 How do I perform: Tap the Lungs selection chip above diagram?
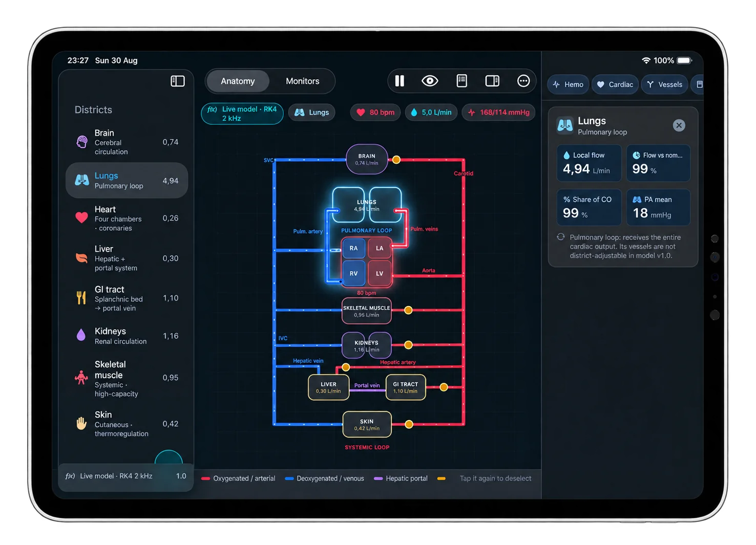tap(312, 113)
